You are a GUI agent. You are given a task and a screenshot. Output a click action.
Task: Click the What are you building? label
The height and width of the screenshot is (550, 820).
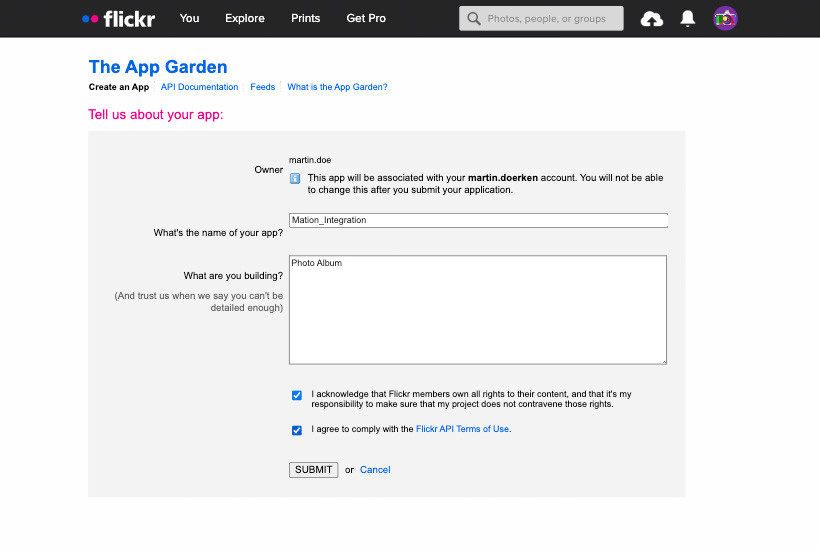[x=233, y=276]
